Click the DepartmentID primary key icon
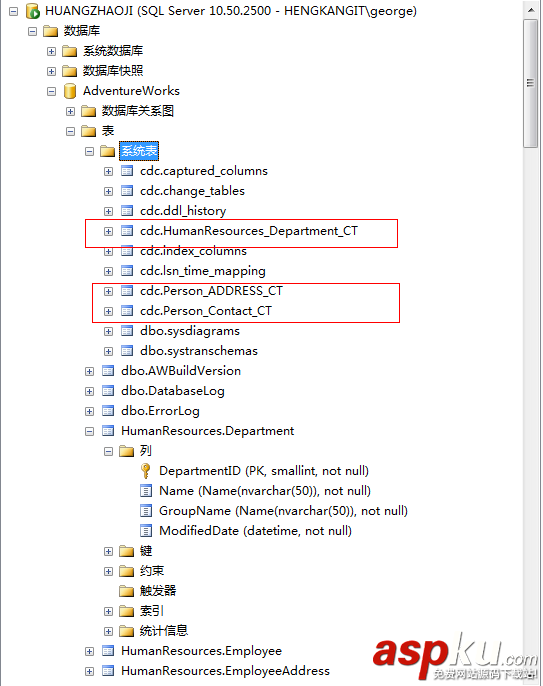Screen dimensions: 543x686 click(x=146, y=471)
